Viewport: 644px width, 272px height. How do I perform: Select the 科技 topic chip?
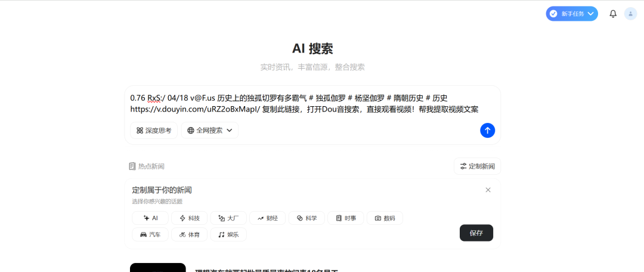[190, 218]
